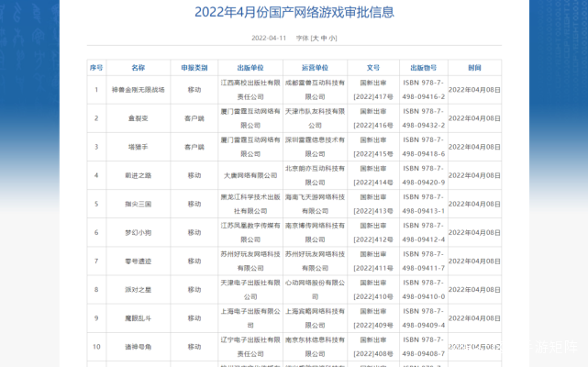
Task: Click ISBN 978-7-498-09412-4
Action: (x=424, y=233)
